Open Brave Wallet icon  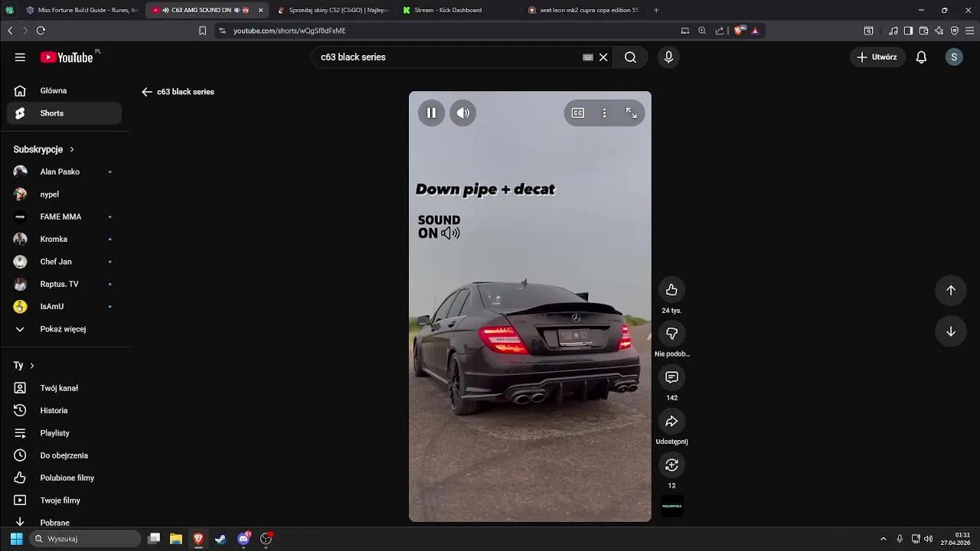click(x=923, y=31)
